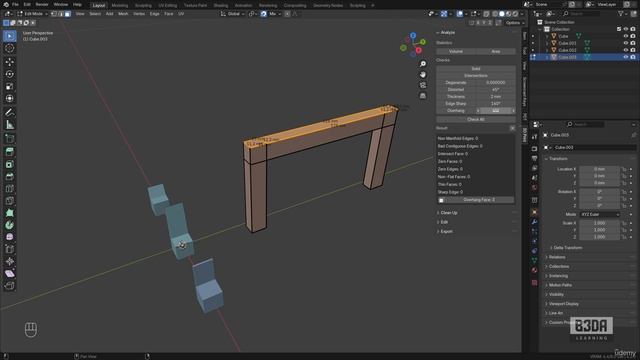Open the Modifiers wrench properties tab

click(x=534, y=222)
